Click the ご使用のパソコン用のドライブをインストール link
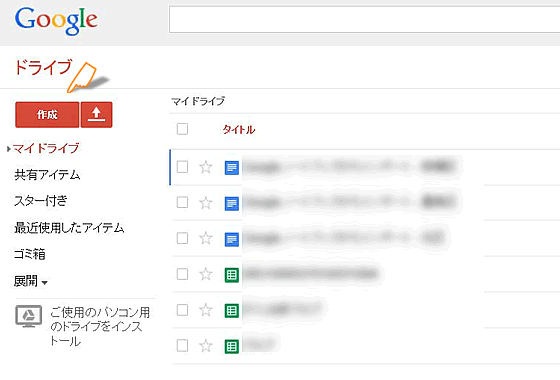This screenshot has width=560, height=380. (100, 326)
